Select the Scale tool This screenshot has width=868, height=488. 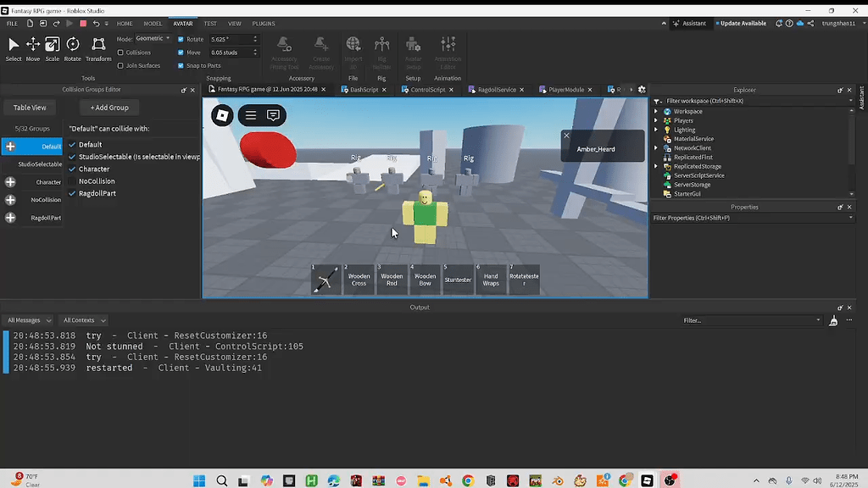click(x=53, y=47)
